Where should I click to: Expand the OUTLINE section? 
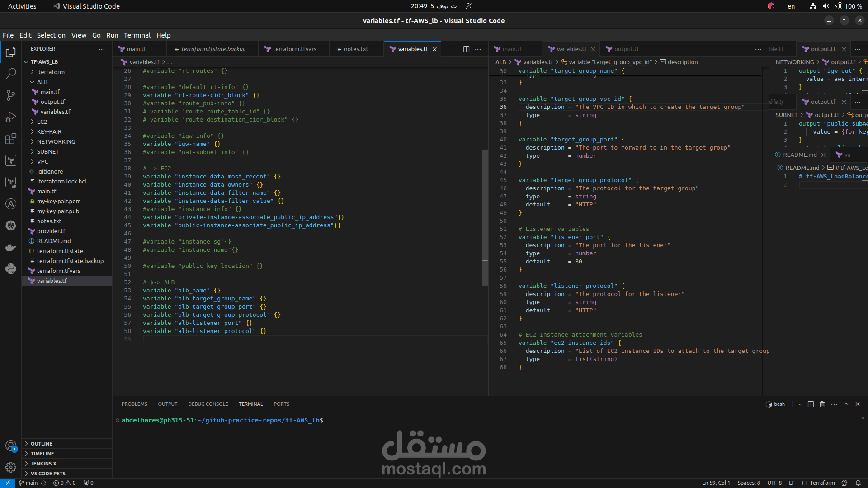pyautogui.click(x=42, y=444)
